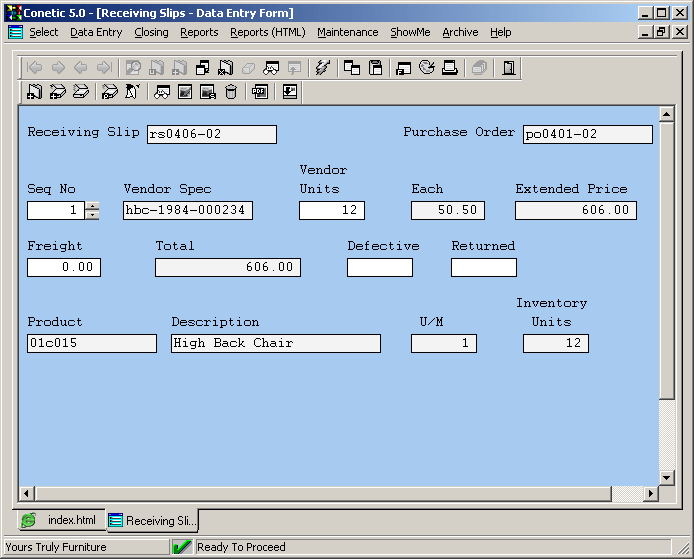This screenshot has width=694, height=559.
Task: Click the lightning bolt toolbar icon
Action: 322,68
